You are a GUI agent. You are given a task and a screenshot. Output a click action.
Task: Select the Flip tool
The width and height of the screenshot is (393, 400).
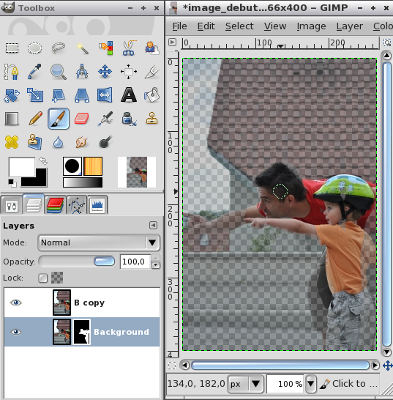pyautogui.click(x=105, y=95)
